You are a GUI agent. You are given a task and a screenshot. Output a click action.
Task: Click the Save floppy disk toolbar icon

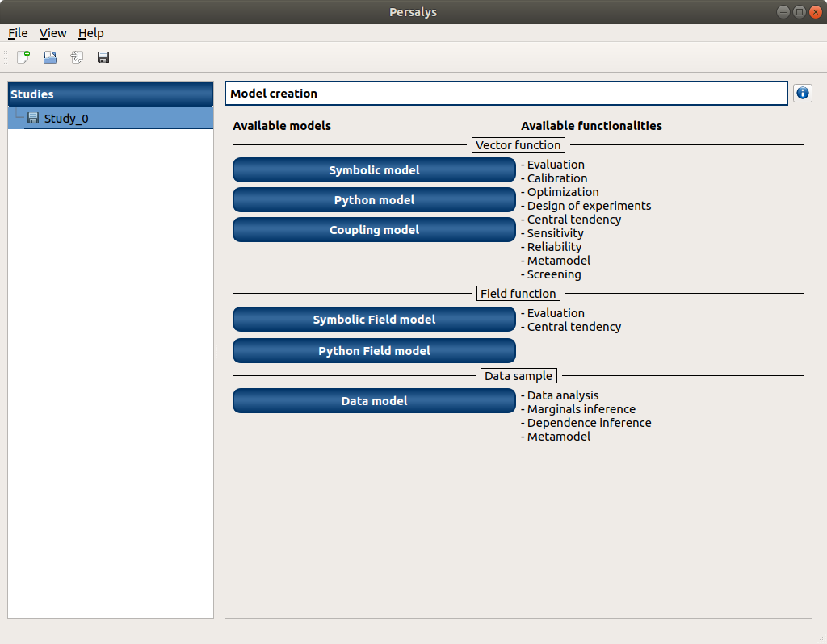(x=103, y=57)
